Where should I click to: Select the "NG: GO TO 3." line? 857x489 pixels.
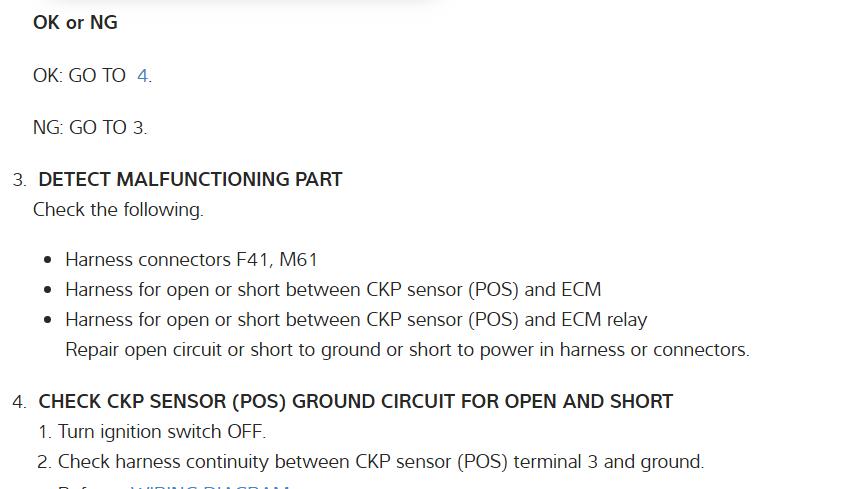coord(90,128)
